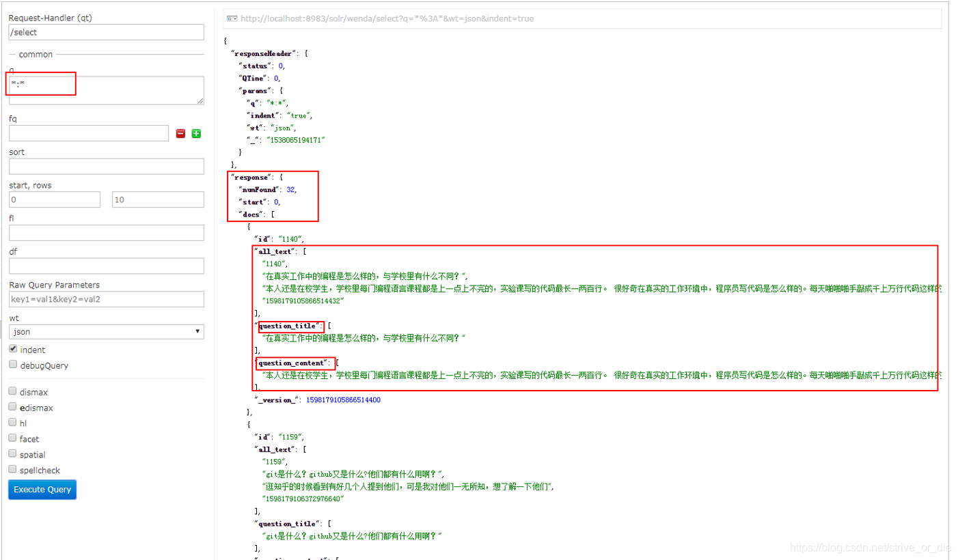The width and height of the screenshot is (958, 560).
Task: Enable the dismax checkbox
Action: point(13,391)
